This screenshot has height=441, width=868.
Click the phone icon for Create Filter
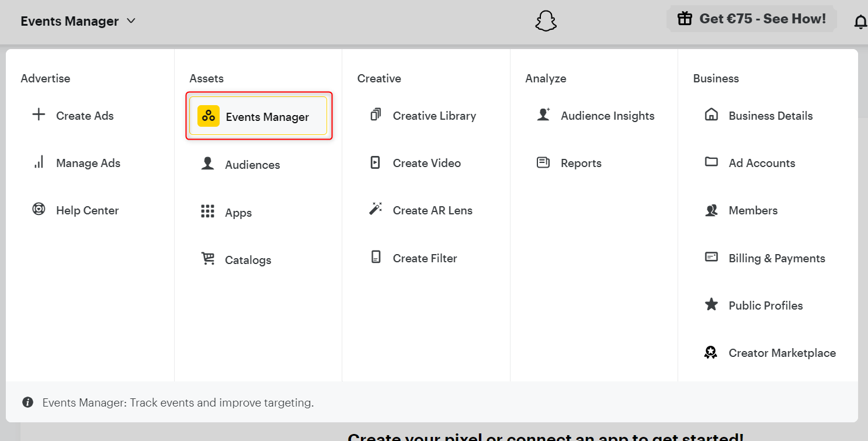376,257
